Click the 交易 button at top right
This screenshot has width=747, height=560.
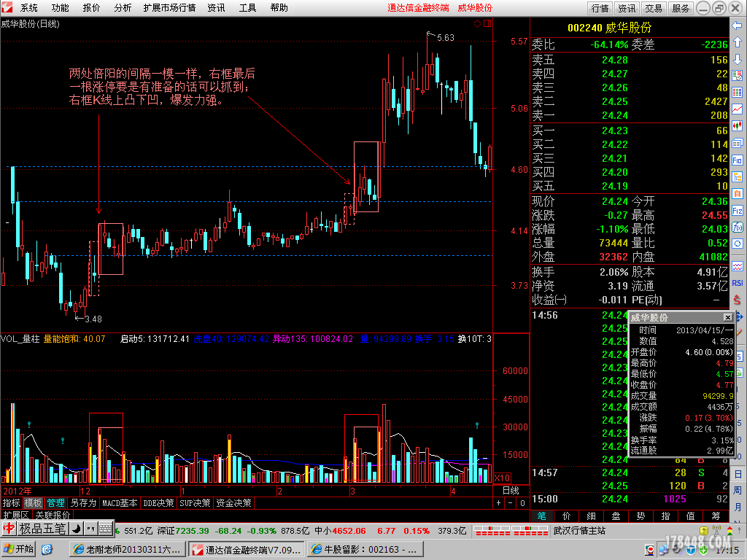(x=654, y=8)
